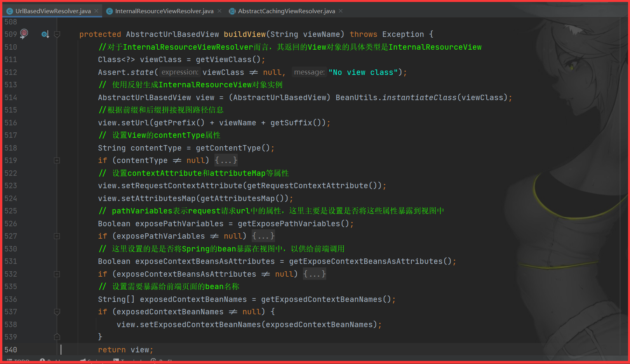Expand the fold marker on line 527 gutter
Screen dimensions: 630x364
[x=57, y=236]
